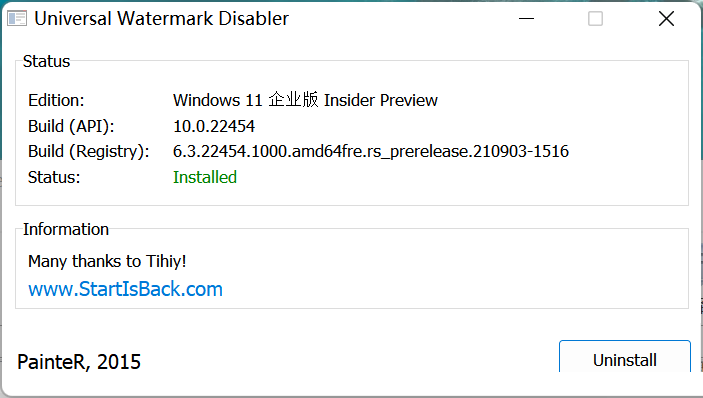The width and height of the screenshot is (703, 398).
Task: Open the www.StartIsBack.com link
Action: (126, 289)
